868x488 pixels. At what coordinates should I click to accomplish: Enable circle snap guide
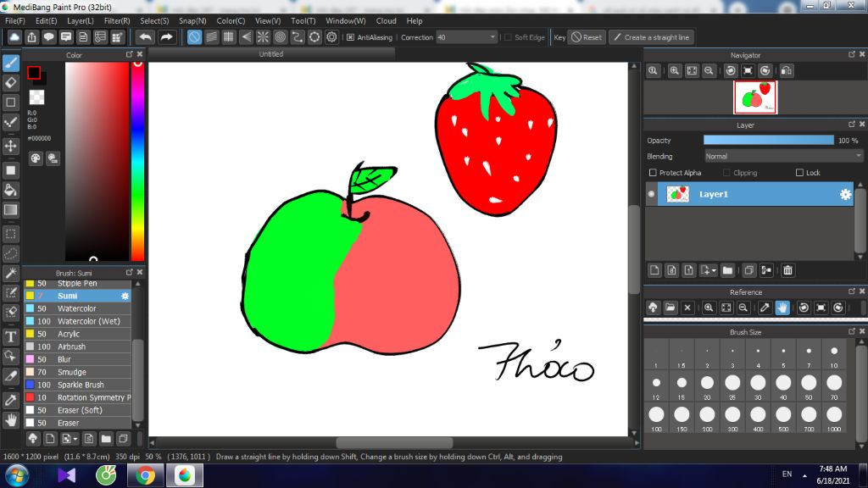[280, 37]
